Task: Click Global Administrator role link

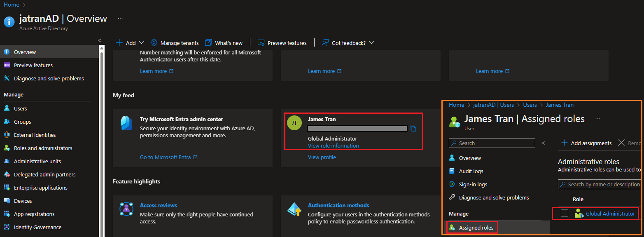Action: 610,214
